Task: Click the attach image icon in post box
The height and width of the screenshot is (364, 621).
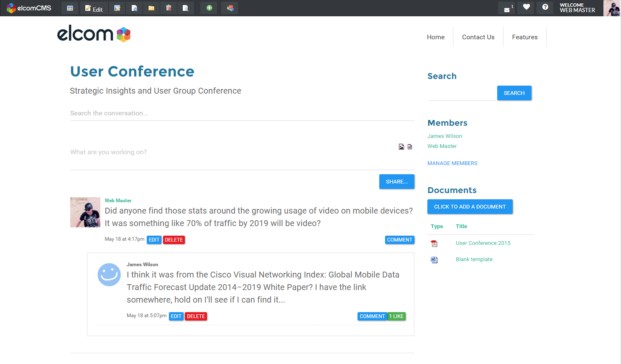Action: point(401,147)
